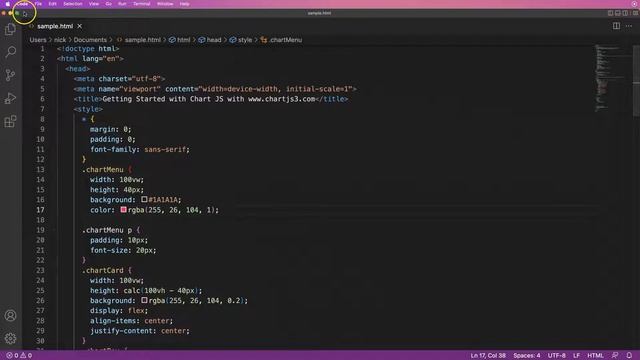This screenshot has height=360, width=640.
Task: Open the Edit menu
Action: [52, 4]
